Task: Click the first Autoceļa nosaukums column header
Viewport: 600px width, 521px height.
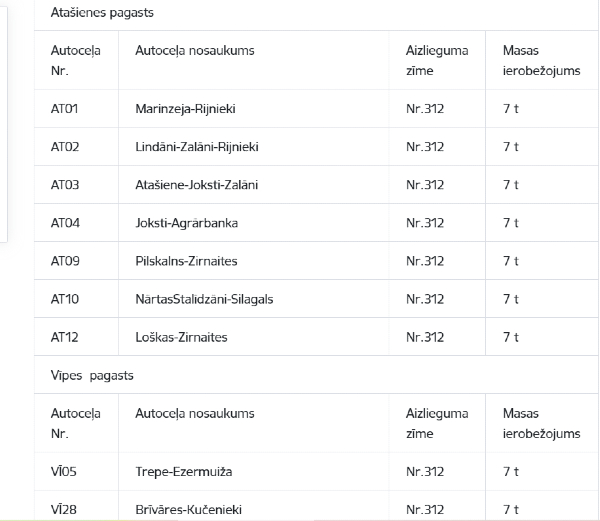Action: (195, 50)
